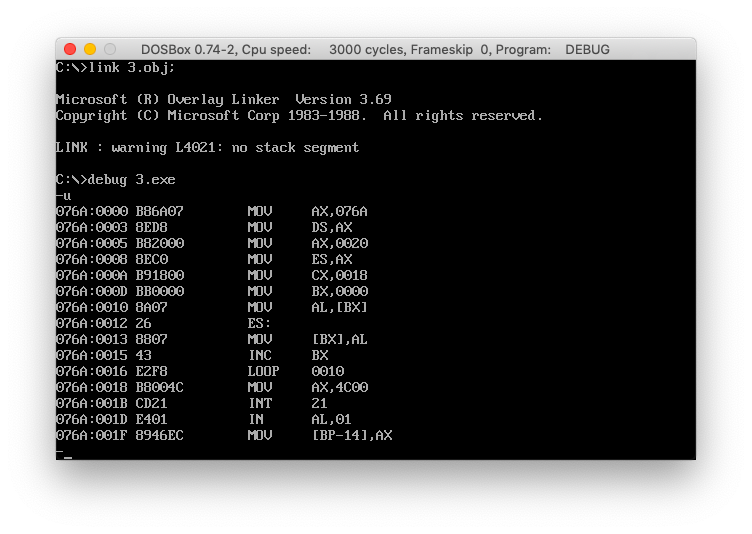
Task: Click 'Microsoft (R) Overlay Linker Version 3.69' line
Action: pos(223,100)
